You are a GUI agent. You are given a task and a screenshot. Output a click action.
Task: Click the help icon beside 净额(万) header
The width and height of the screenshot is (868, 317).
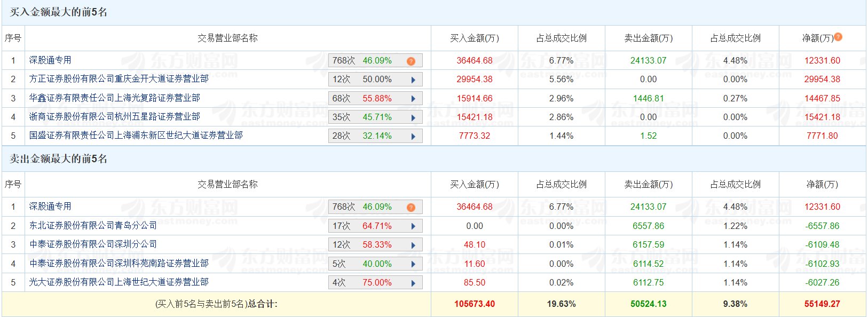[838, 37]
